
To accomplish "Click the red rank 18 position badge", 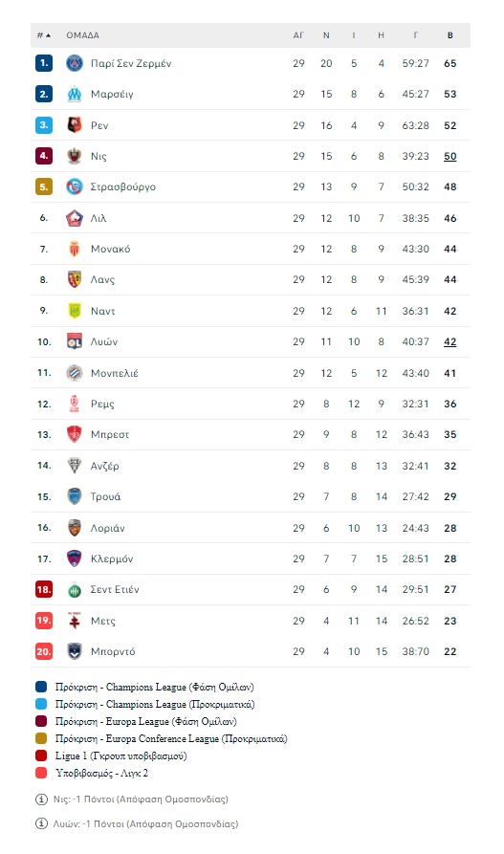I will (44, 589).
